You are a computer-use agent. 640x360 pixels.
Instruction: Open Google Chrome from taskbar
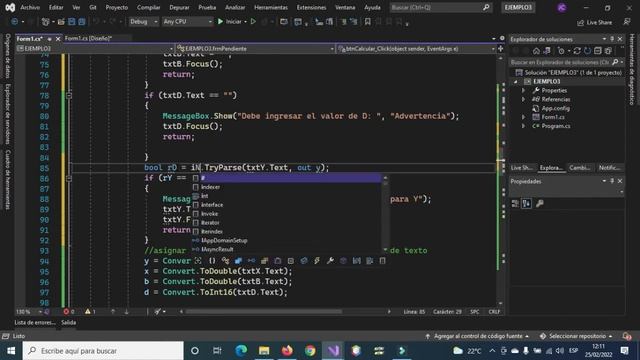point(310,351)
